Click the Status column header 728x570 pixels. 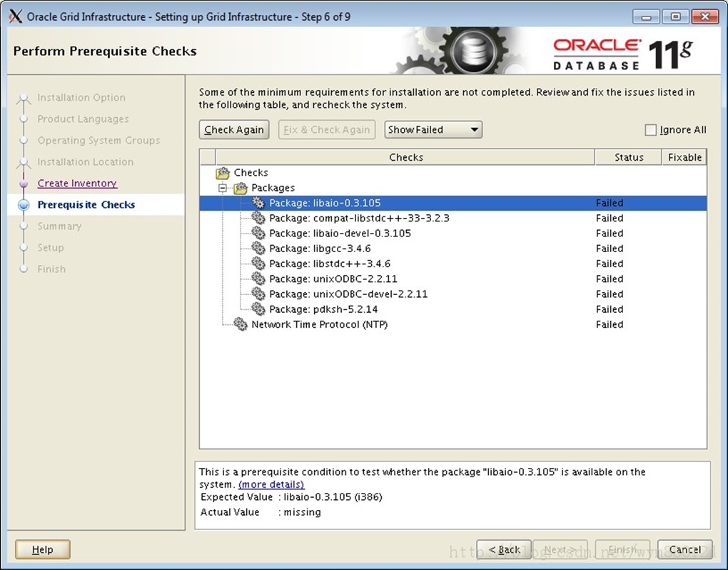[628, 157]
